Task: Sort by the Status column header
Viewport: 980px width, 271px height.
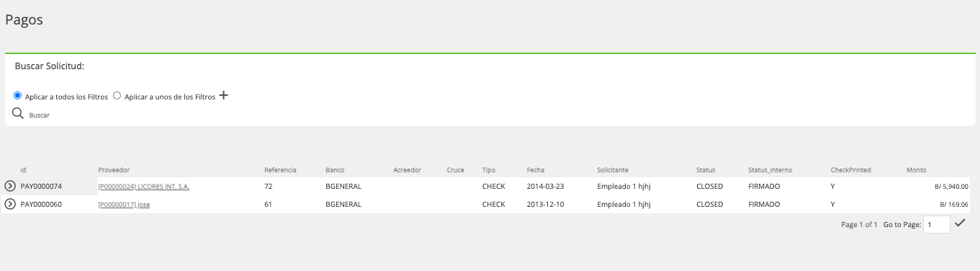Action: [x=706, y=170]
